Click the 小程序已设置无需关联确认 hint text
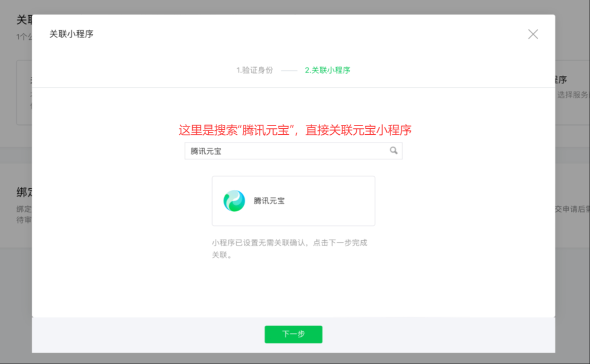The image size is (590, 364). pos(290,248)
